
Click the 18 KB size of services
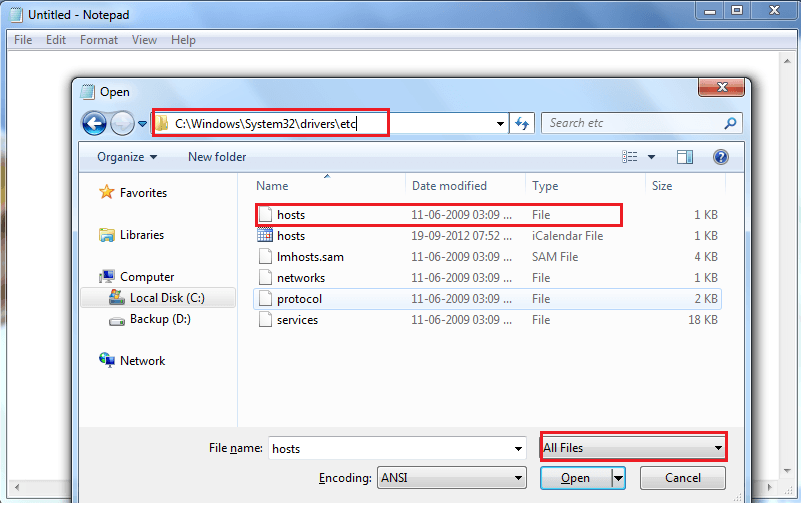pos(702,320)
